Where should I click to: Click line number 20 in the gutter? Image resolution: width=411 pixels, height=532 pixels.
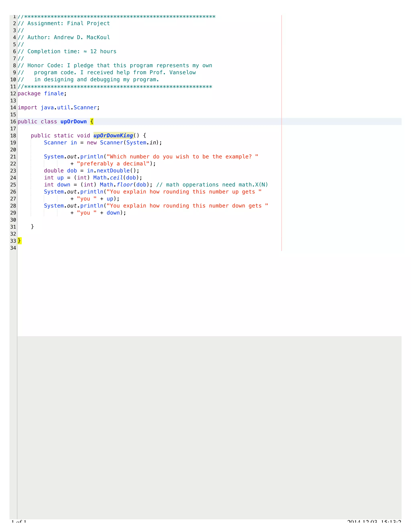[x=13, y=150]
